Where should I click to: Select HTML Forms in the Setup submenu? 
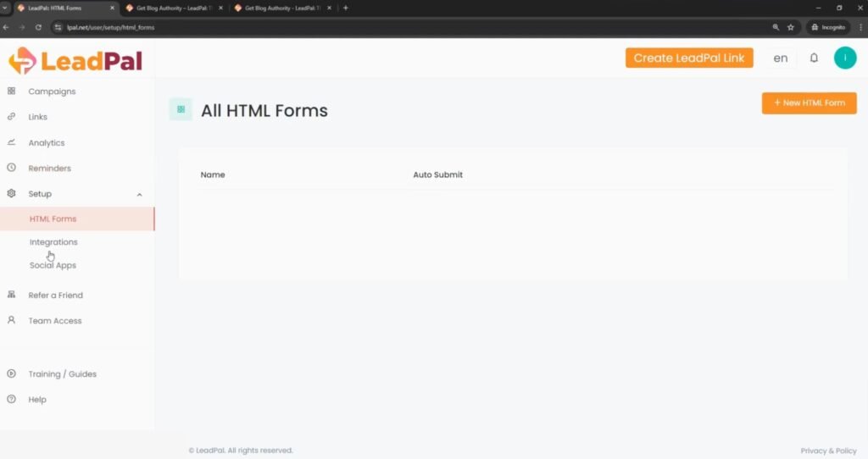click(x=77, y=218)
